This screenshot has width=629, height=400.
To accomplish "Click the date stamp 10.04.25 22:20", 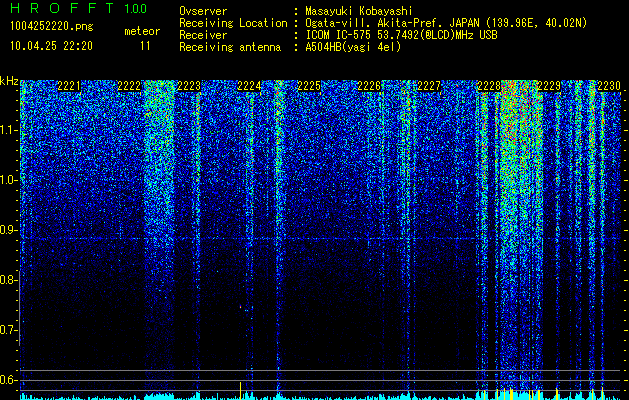I will point(51,46).
